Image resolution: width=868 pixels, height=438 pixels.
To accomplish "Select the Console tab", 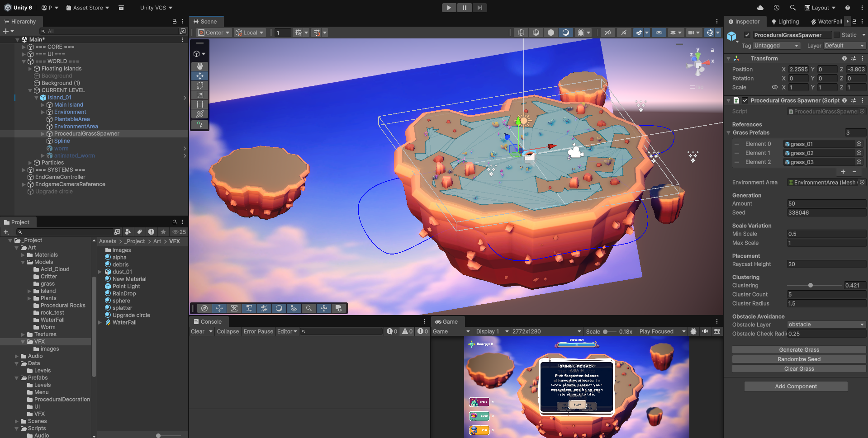I will 208,322.
